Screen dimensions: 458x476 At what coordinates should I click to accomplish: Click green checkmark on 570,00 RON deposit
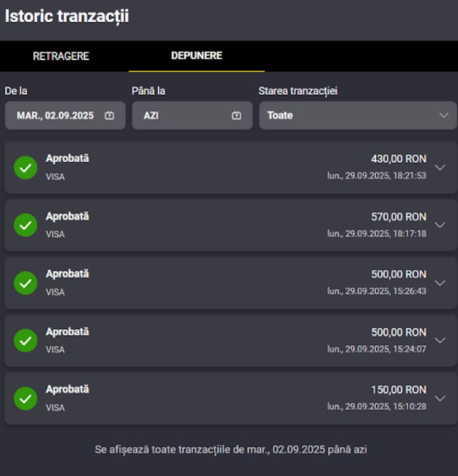[x=26, y=225]
